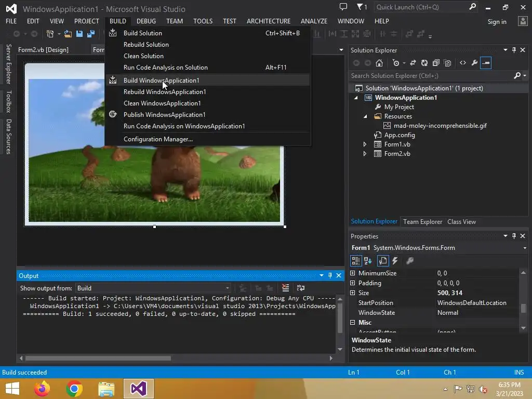
Task: Open the Data Sources side panel
Action: (x=9, y=137)
